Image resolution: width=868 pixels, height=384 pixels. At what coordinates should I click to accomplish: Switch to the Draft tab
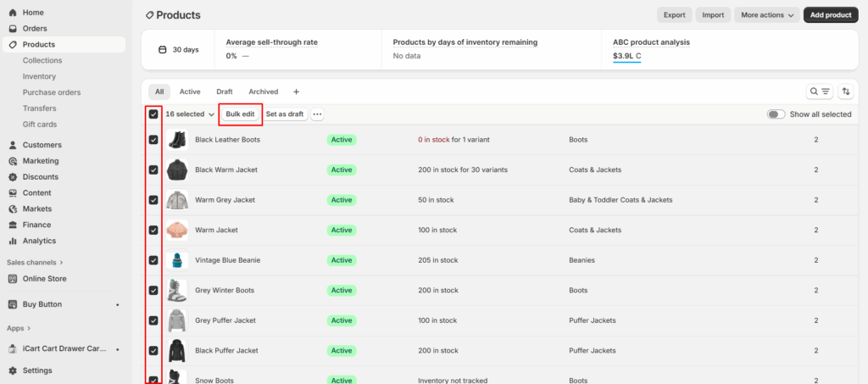pos(225,92)
